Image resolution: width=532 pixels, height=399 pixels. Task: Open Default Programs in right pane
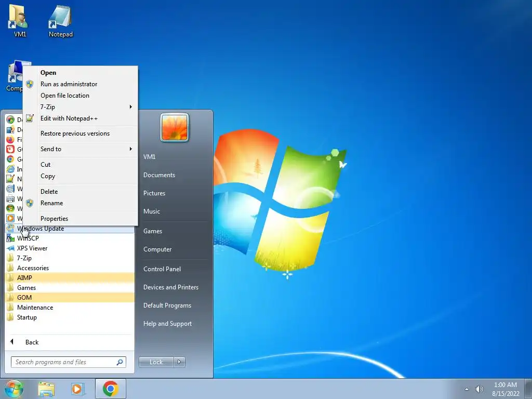coord(167,305)
